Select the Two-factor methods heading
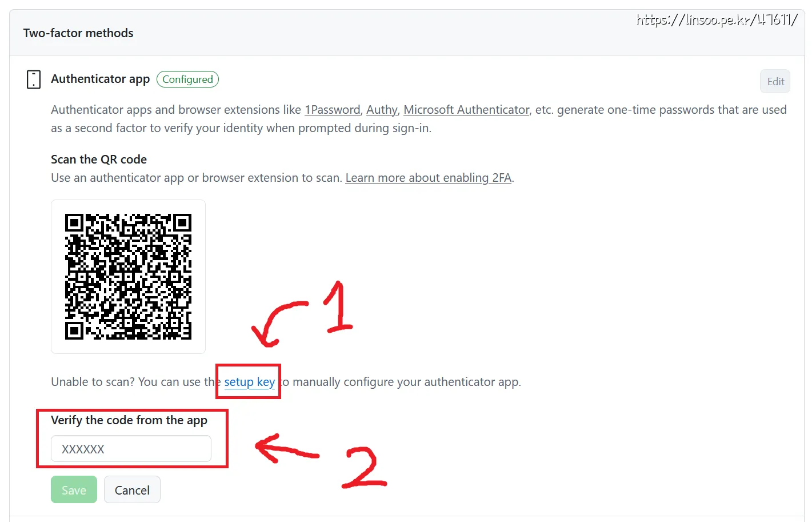This screenshot has width=812, height=522. (x=78, y=33)
